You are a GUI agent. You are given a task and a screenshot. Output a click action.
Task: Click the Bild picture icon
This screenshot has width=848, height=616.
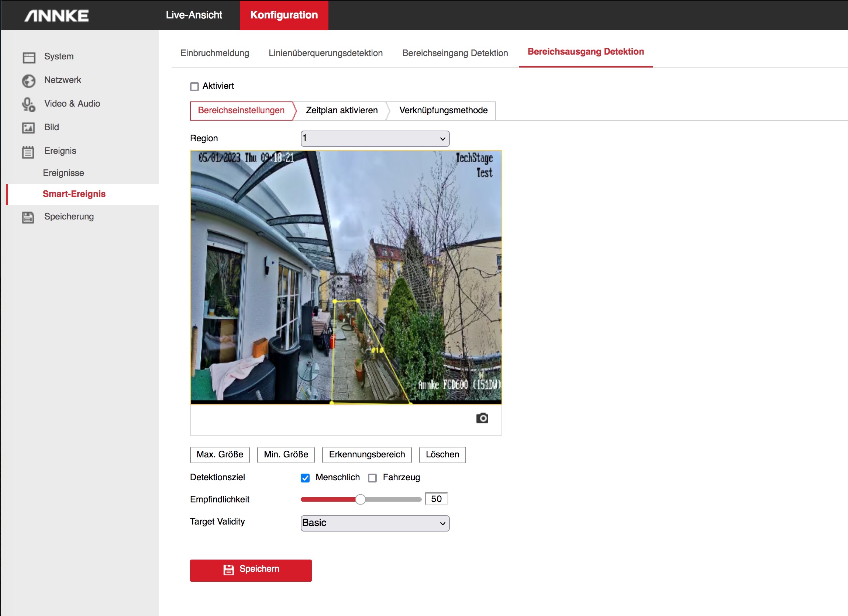(29, 128)
